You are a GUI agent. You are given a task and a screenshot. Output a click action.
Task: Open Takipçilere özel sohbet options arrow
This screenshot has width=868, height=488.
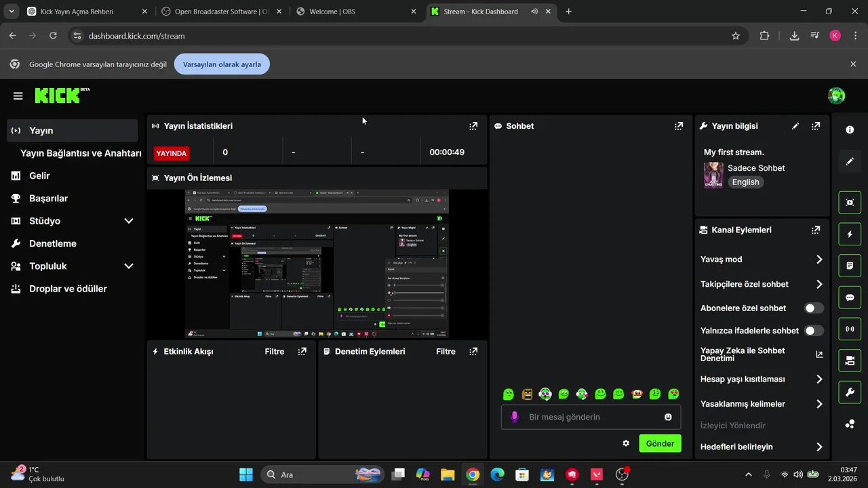819,285
